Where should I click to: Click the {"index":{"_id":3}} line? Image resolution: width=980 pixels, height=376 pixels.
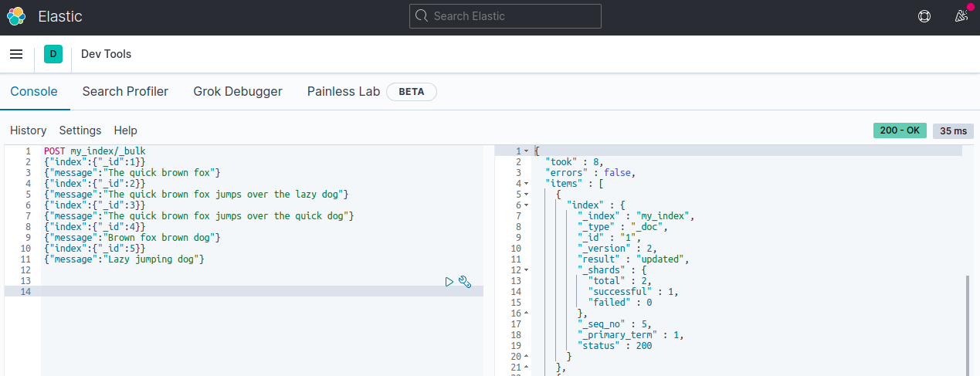tap(94, 205)
